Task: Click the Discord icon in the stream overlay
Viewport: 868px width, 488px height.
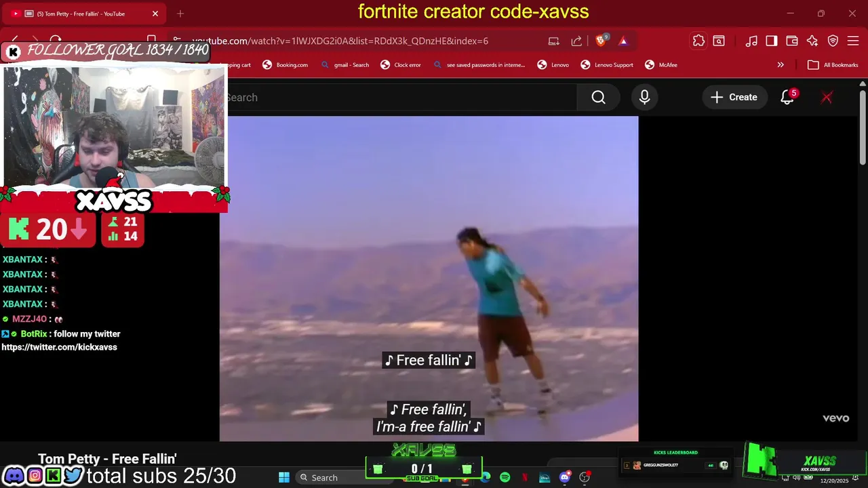Action: [14, 476]
